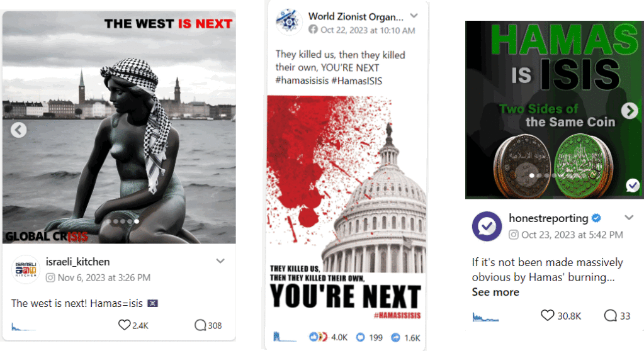The image size is (644, 351).
Task: Click the israeli_kitchen profile avatar
Action: (25, 269)
